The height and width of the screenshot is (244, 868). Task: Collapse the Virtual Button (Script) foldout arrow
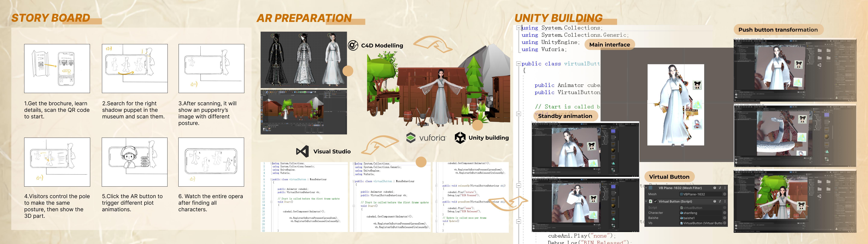pyautogui.click(x=646, y=202)
